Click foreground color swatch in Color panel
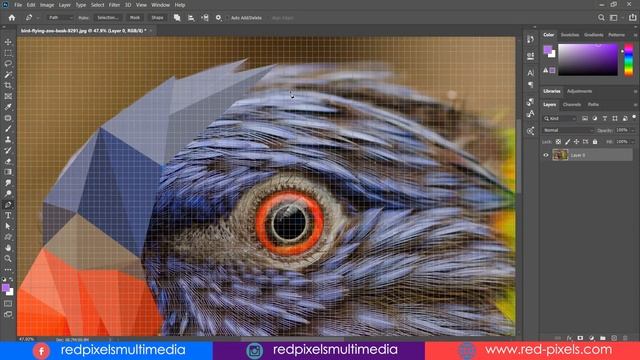 pyautogui.click(x=547, y=50)
